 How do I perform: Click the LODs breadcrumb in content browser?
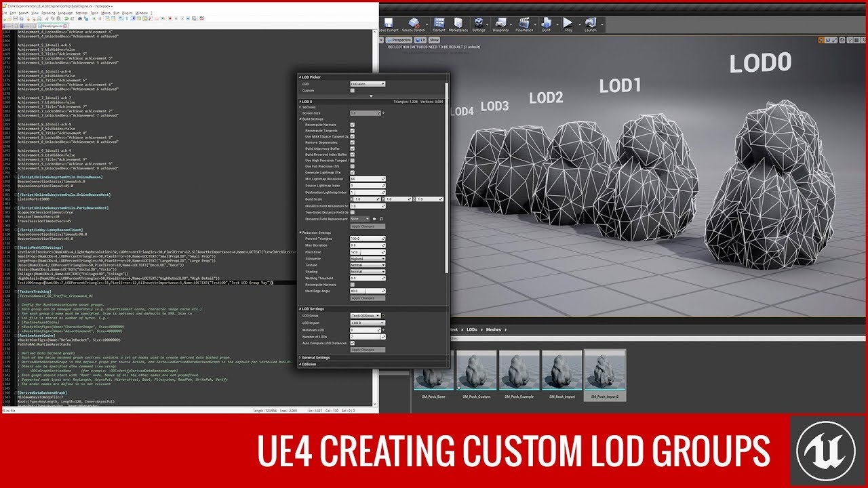472,329
